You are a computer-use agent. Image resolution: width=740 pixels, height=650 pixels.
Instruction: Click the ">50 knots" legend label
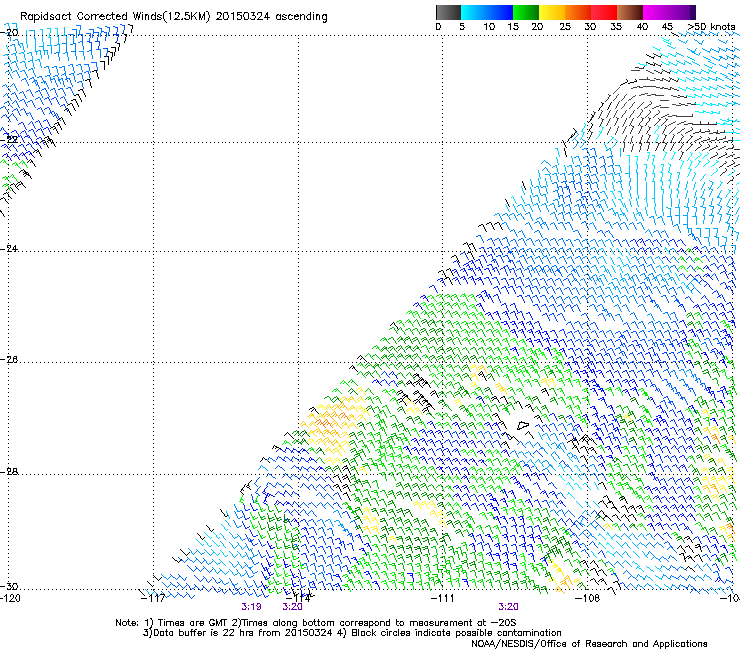click(711, 27)
